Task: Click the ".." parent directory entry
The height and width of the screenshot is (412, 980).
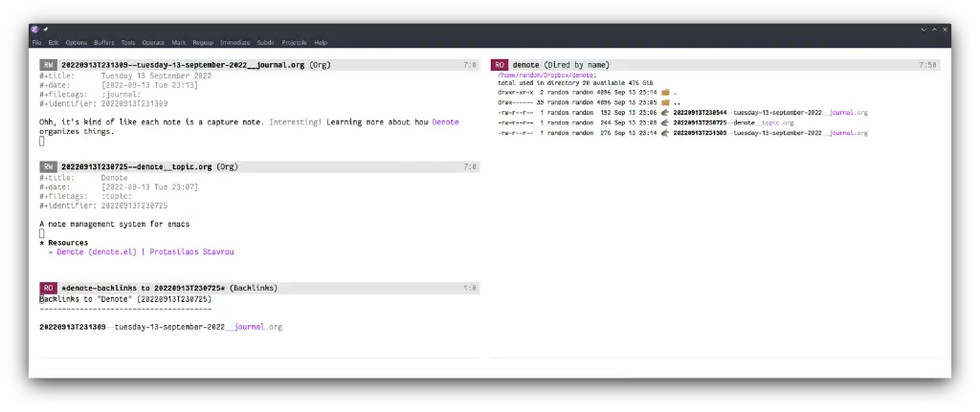Action: tap(677, 102)
